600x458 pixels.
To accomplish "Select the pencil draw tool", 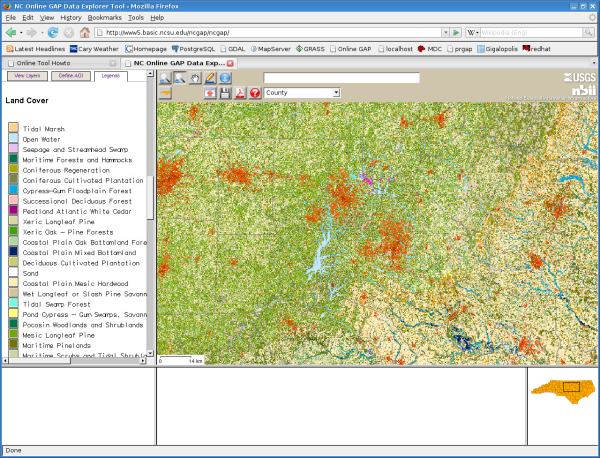I will (x=210, y=78).
